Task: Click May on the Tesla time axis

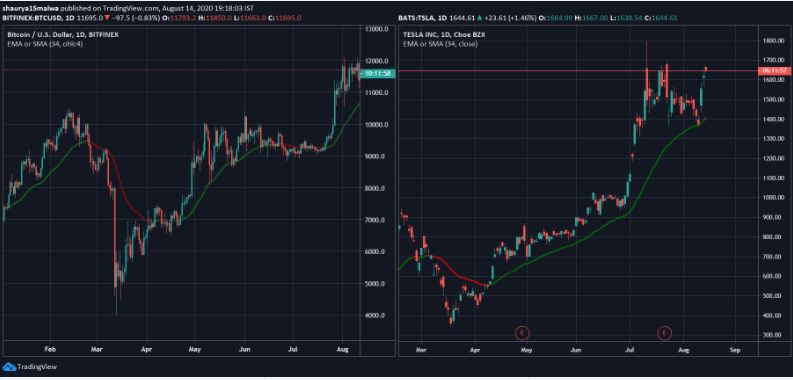Action: (526, 349)
